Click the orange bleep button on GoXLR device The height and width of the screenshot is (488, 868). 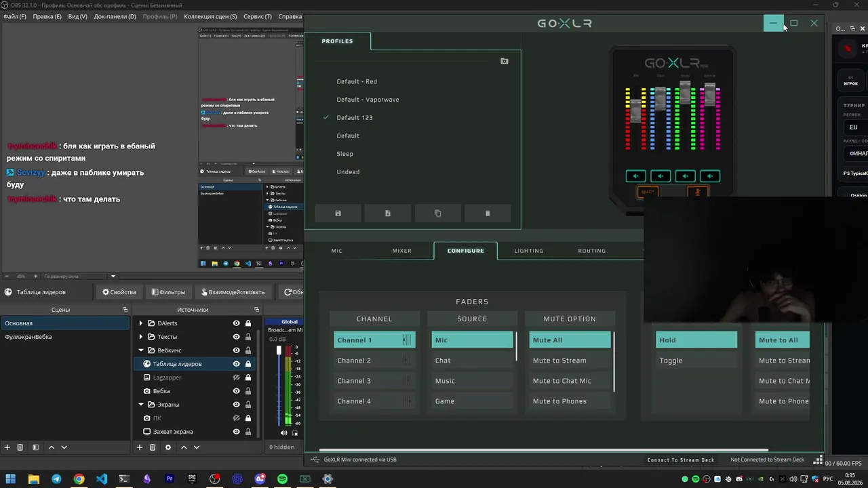click(648, 192)
